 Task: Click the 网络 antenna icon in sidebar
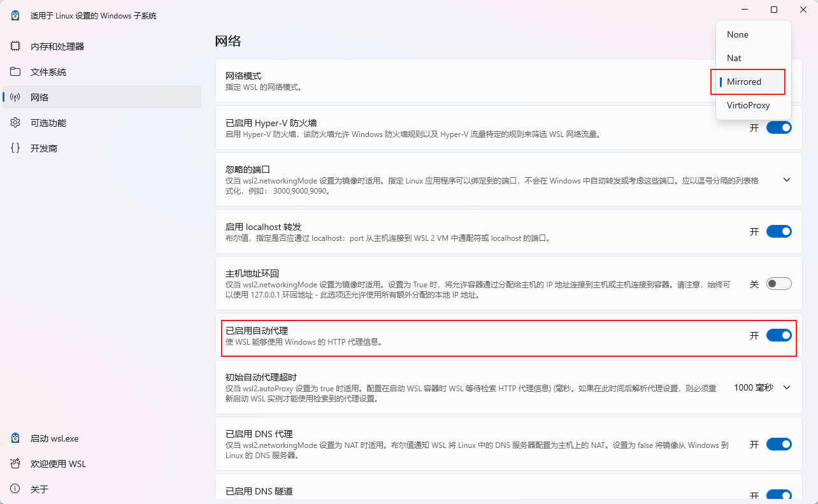point(15,97)
